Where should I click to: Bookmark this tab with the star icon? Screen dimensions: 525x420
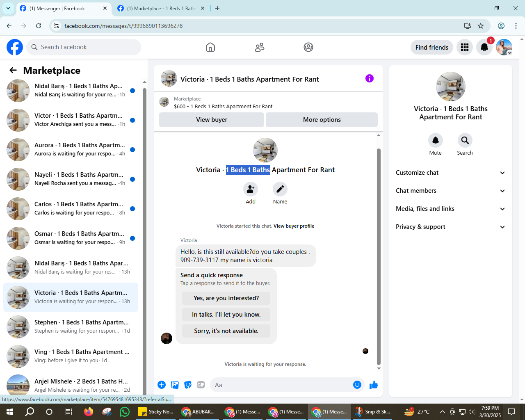[x=481, y=26]
